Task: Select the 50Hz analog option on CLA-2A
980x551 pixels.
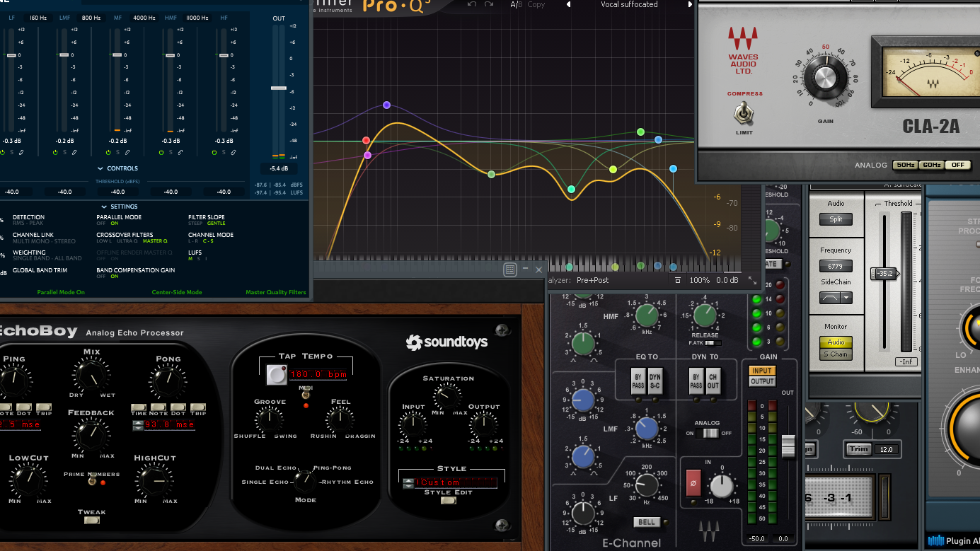Action: click(x=905, y=165)
